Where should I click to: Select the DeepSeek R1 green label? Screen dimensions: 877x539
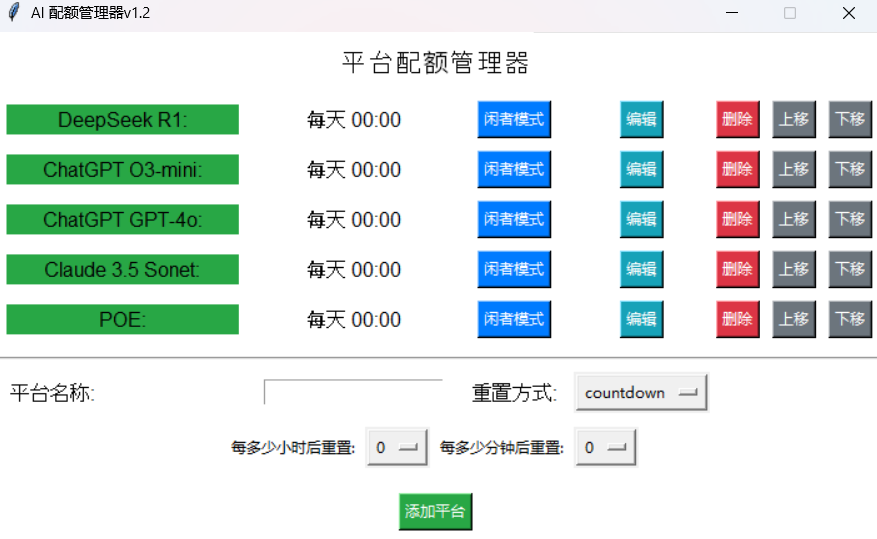(122, 119)
